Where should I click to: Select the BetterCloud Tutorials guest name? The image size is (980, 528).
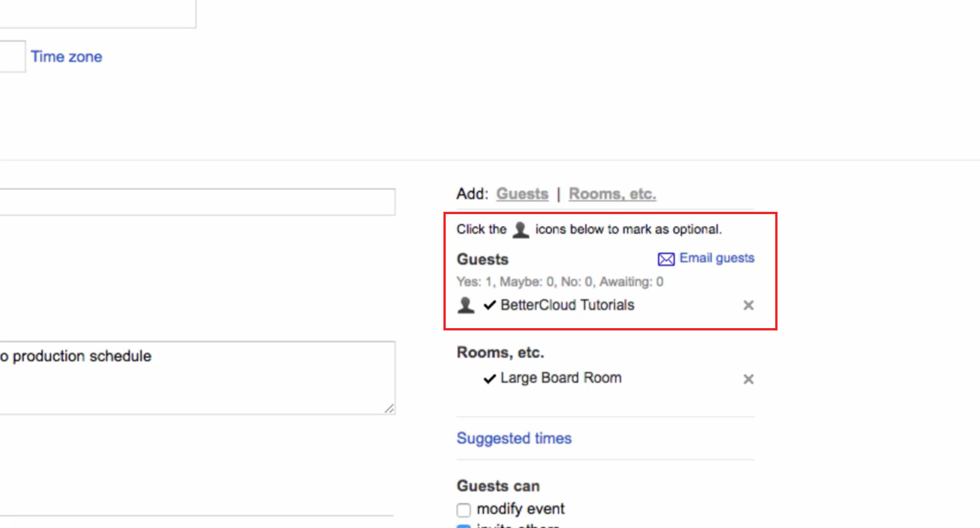pyautogui.click(x=567, y=305)
